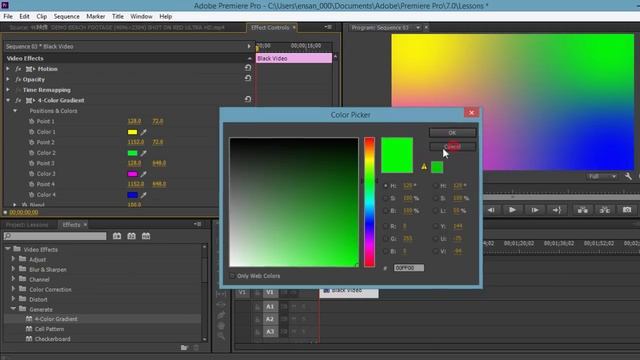Toggle the Color 2 stopwatch animation
This screenshot has width=640, height=360.
click(x=31, y=153)
